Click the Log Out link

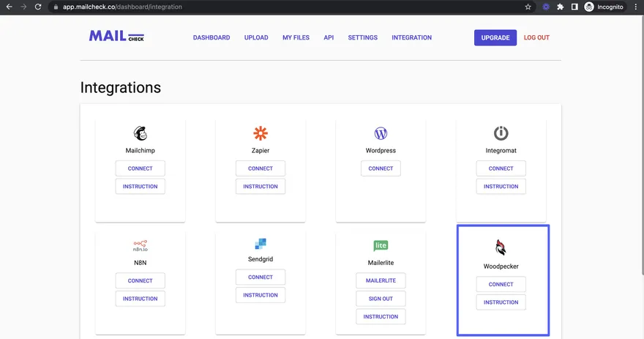pos(536,38)
